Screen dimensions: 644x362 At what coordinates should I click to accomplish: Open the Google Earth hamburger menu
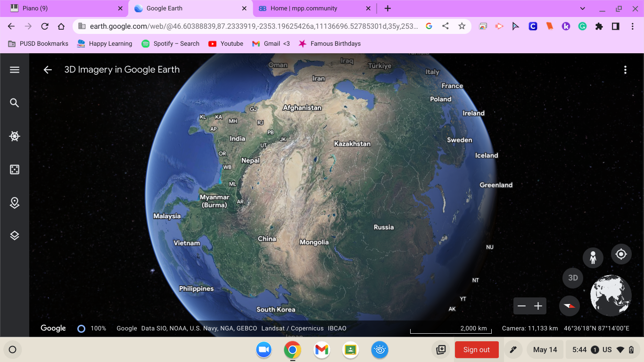(15, 70)
